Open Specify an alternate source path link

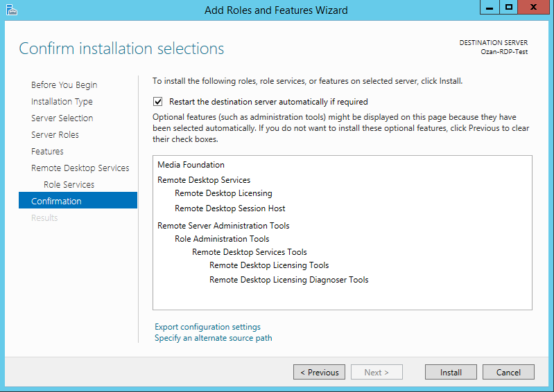(x=213, y=338)
